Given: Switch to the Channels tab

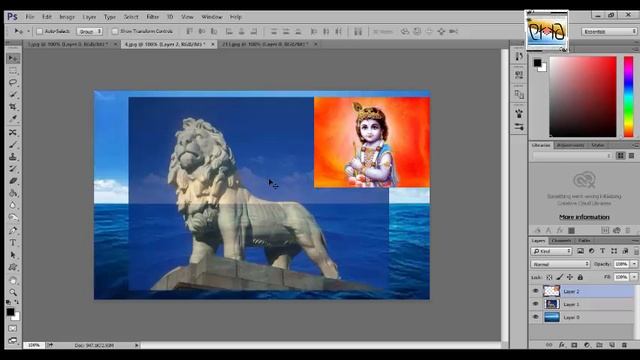Looking at the screenshot, I should click(561, 240).
